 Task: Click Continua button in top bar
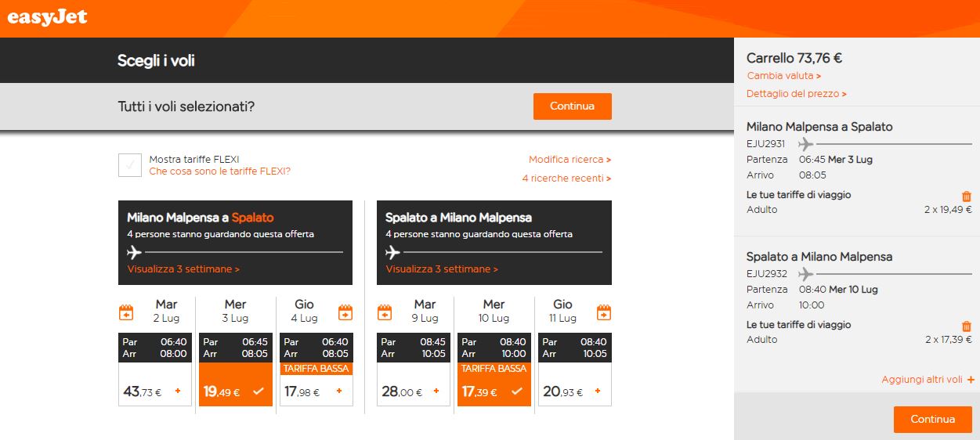pos(573,106)
